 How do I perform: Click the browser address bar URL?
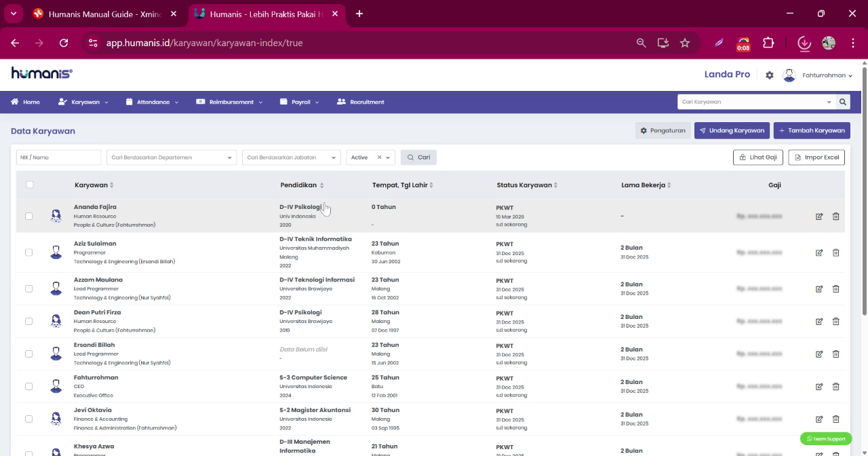click(204, 43)
